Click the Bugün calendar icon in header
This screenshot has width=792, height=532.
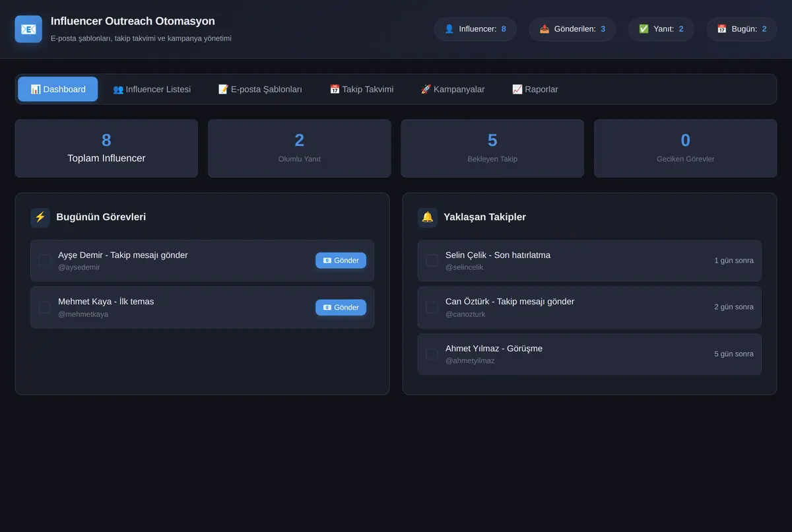click(722, 29)
